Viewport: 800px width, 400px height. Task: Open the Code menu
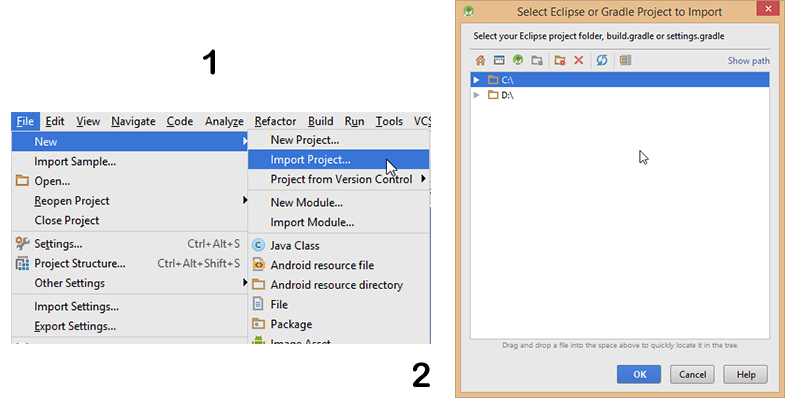click(x=180, y=121)
